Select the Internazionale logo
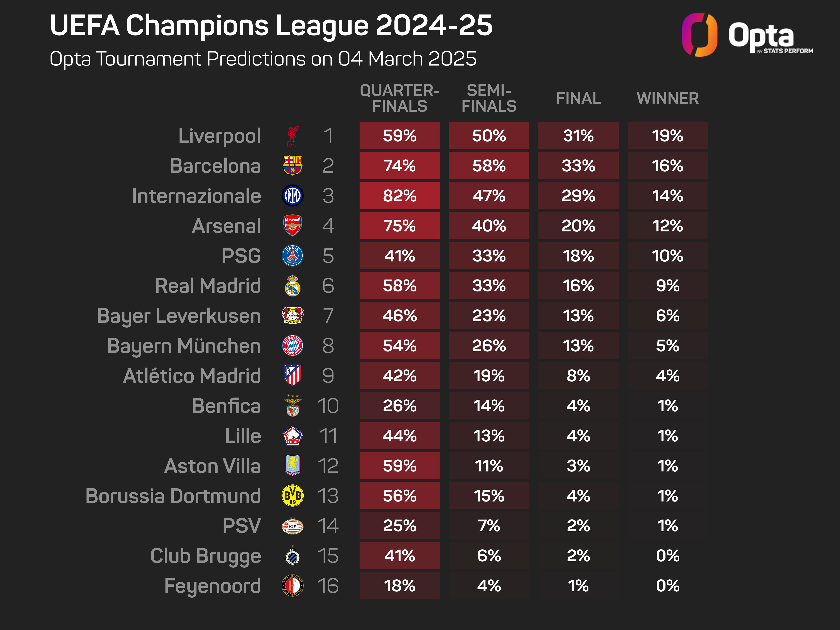Viewport: 840px width, 630px height. point(292,196)
